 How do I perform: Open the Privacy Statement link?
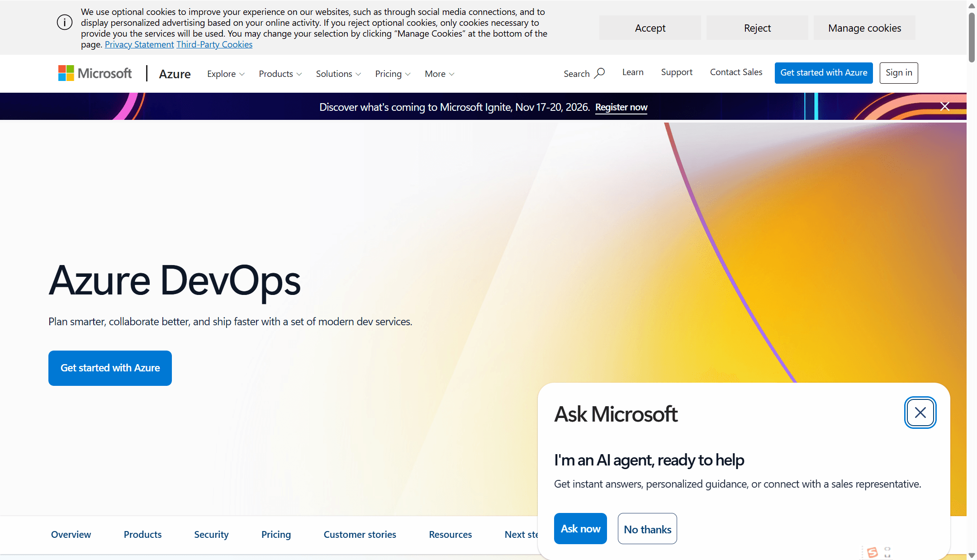click(139, 44)
